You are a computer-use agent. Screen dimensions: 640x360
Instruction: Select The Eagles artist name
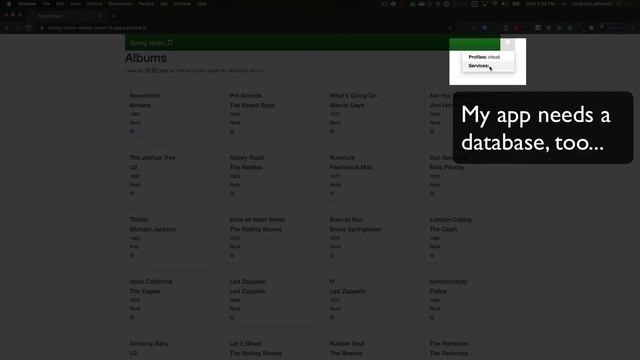click(x=145, y=291)
